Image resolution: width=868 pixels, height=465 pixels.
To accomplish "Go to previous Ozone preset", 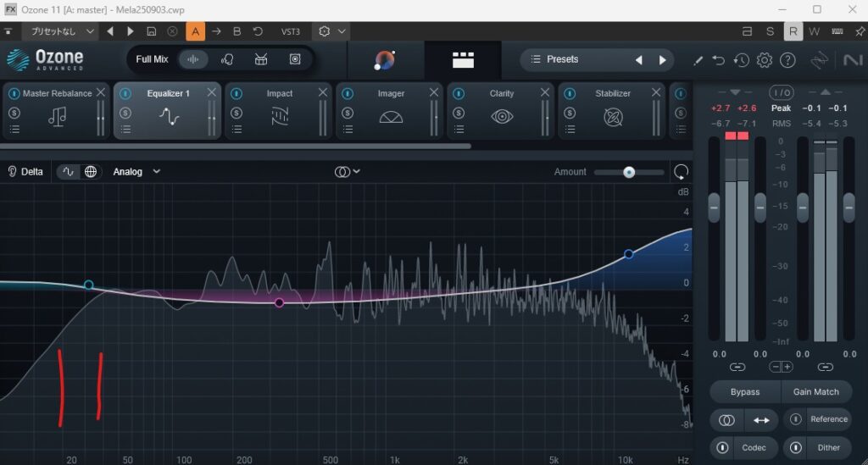I will (639, 60).
